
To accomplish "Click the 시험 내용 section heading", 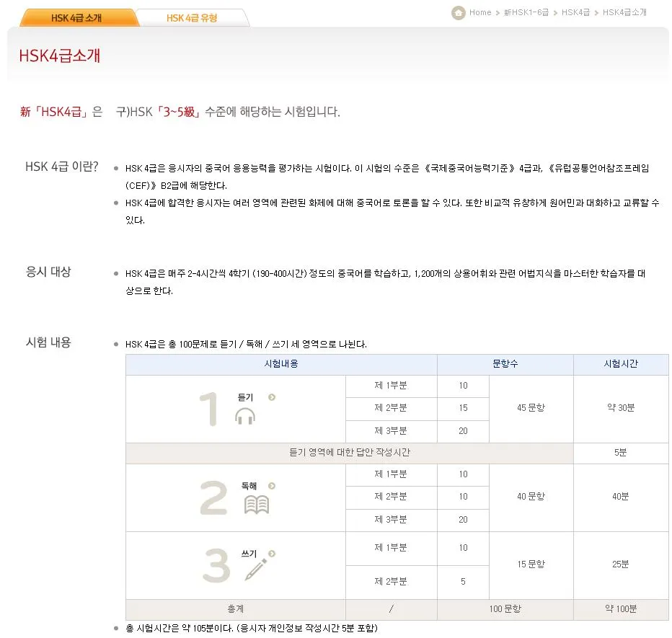I will (x=48, y=342).
